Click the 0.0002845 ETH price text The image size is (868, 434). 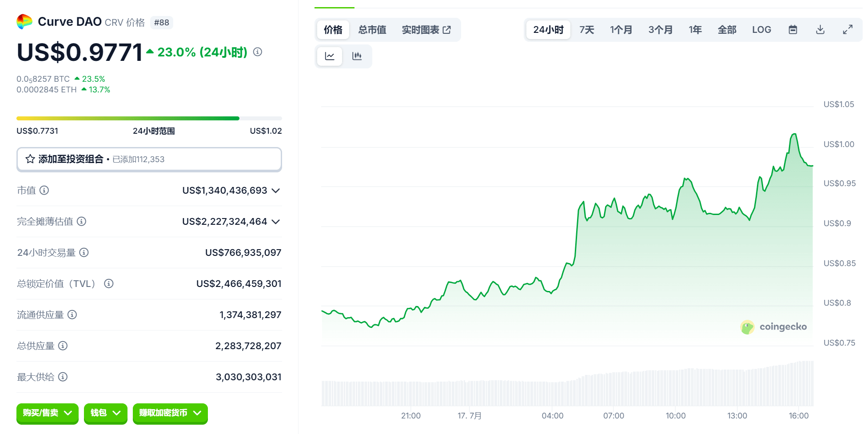47,90
